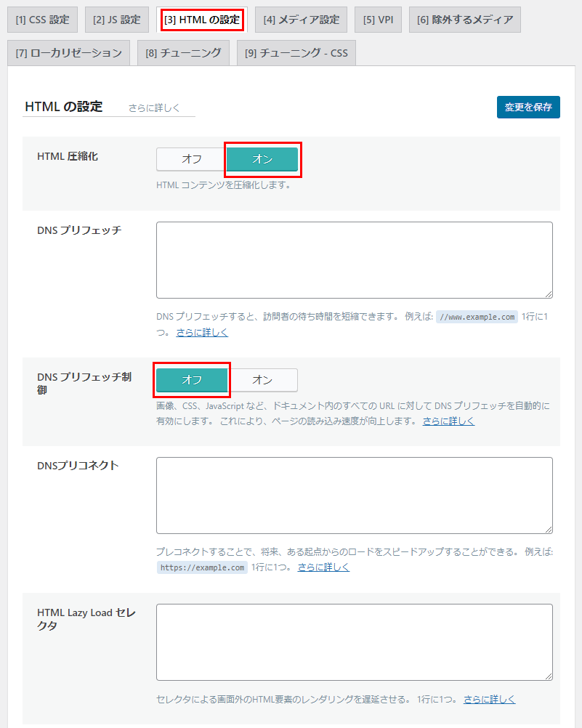
Task: Open the [6] 除外するメディア tab
Action: (x=464, y=20)
